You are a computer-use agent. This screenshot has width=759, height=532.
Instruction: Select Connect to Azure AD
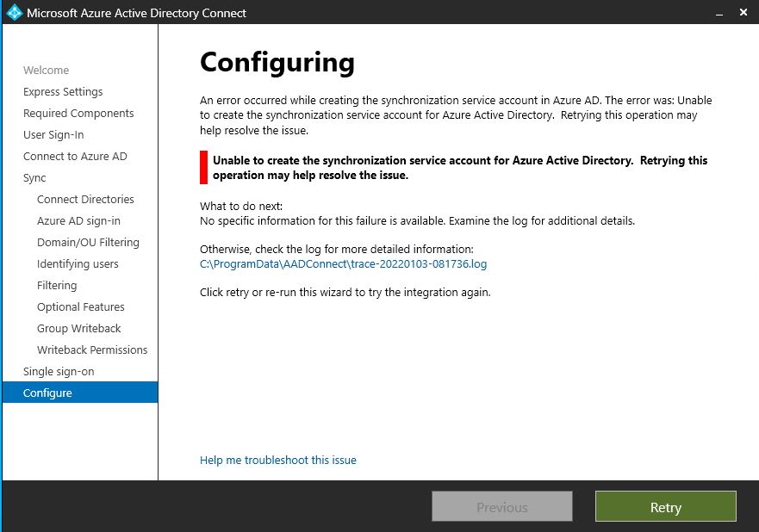click(x=74, y=156)
